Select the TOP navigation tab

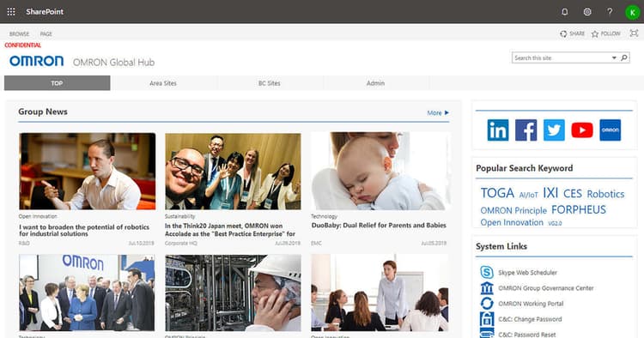(x=57, y=83)
